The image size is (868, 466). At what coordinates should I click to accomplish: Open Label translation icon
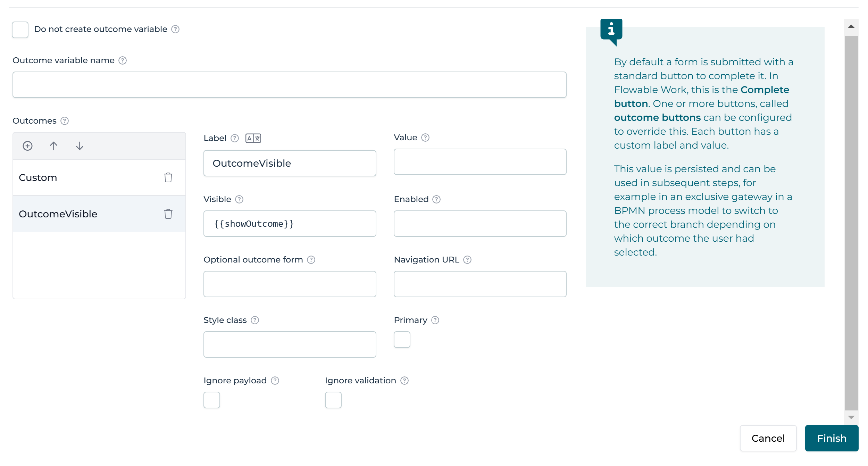coord(253,138)
